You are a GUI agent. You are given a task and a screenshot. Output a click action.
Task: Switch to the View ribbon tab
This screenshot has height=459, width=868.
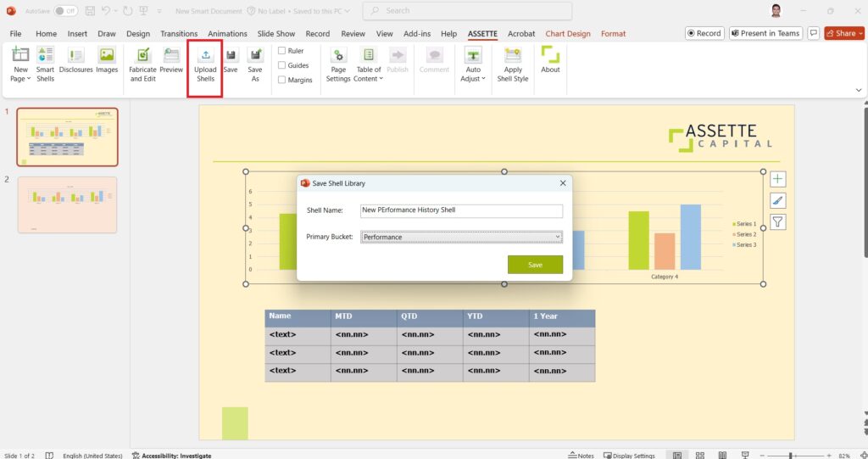[x=384, y=33]
